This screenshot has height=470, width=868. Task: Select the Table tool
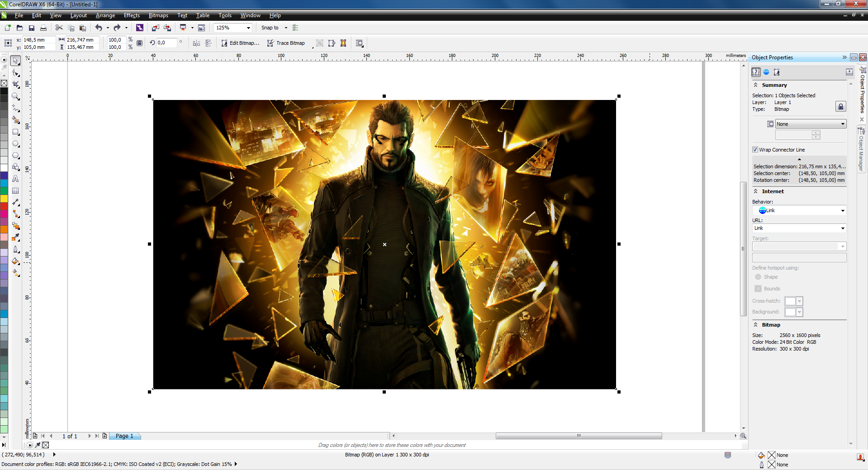click(16, 190)
